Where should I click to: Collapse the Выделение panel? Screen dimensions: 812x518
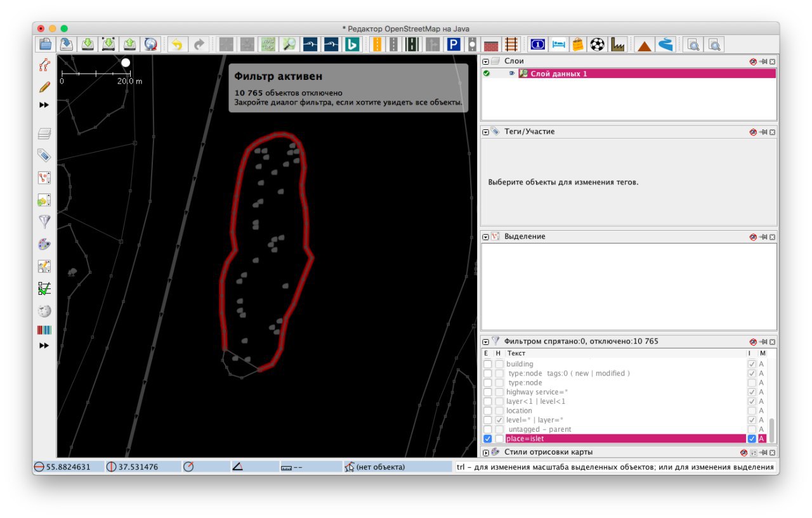[485, 236]
